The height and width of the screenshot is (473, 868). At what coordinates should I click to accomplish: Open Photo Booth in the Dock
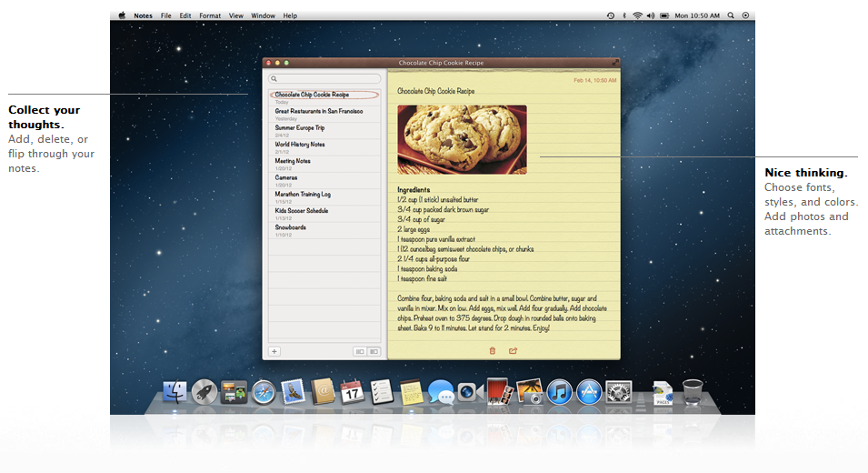click(500, 391)
